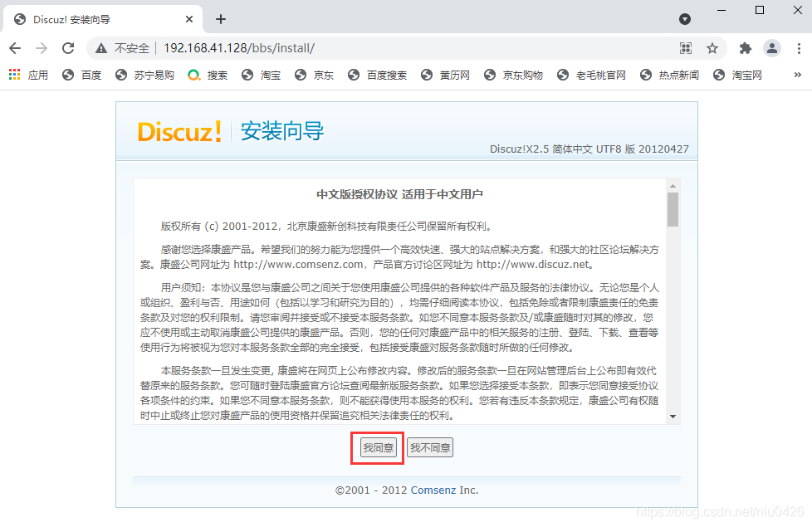
Task: Click the 安装向导 heading text
Action: point(282,131)
